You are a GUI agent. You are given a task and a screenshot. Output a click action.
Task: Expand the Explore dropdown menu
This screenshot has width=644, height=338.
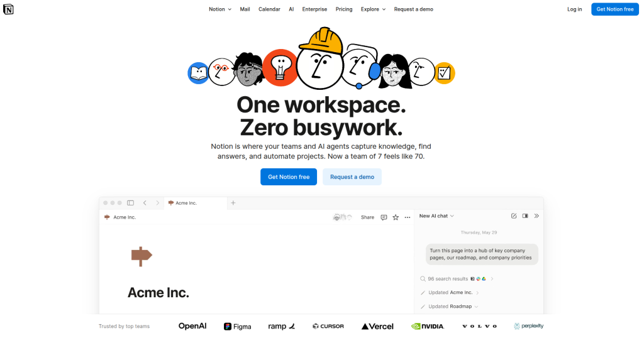pos(373,9)
